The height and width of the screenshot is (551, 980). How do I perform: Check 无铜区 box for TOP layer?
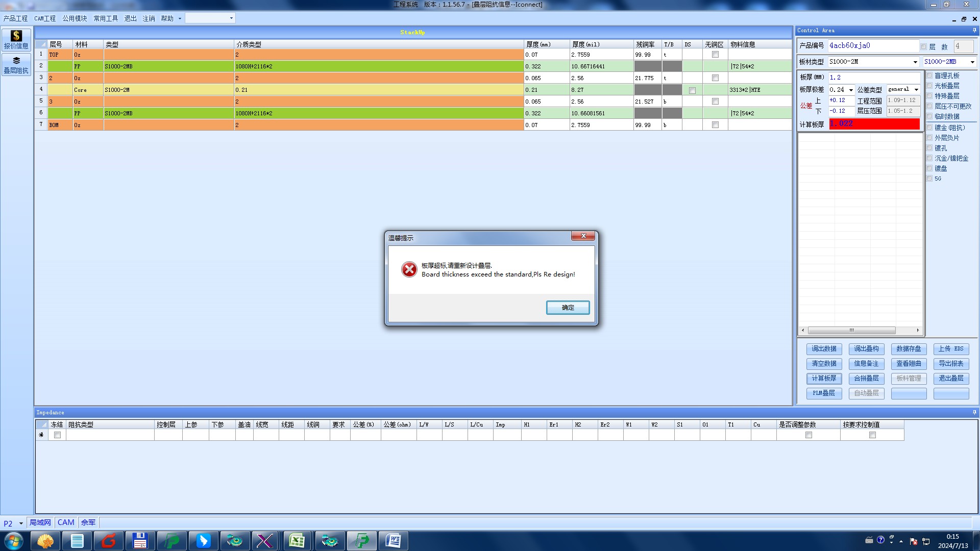click(715, 55)
